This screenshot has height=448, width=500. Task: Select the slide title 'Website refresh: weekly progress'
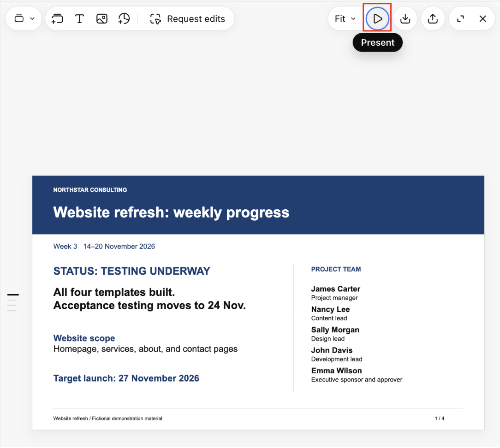click(171, 212)
